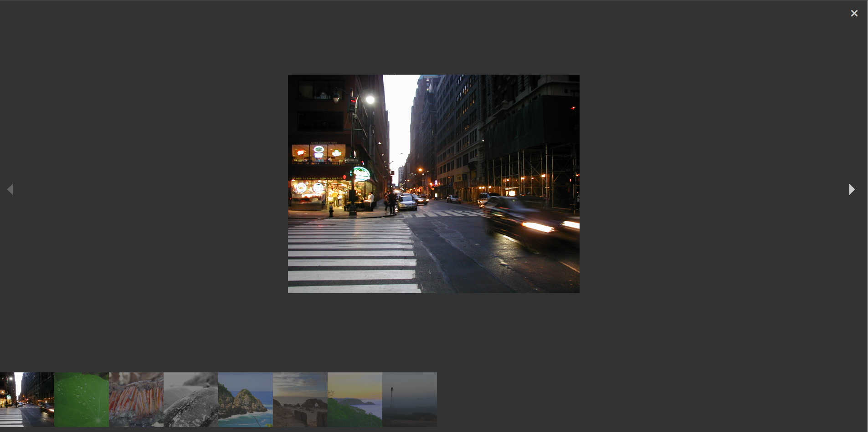Click the main street photo
The height and width of the screenshot is (432, 868).
tap(434, 184)
